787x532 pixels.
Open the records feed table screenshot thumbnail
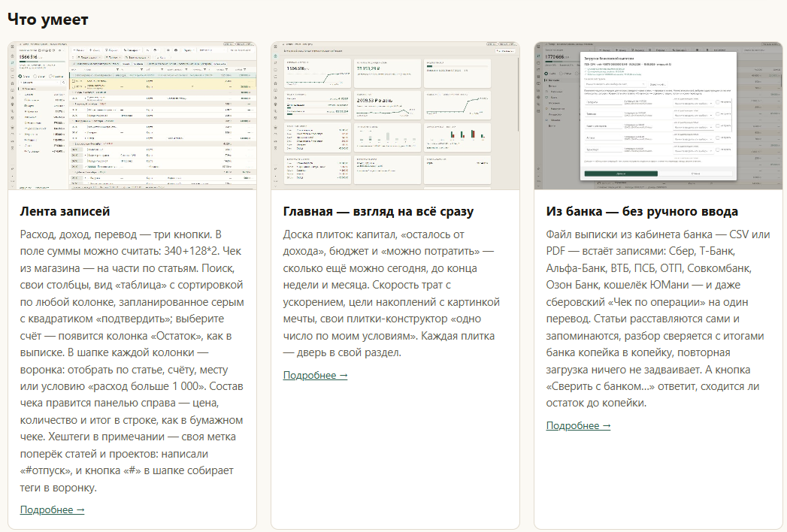[x=132, y=116]
